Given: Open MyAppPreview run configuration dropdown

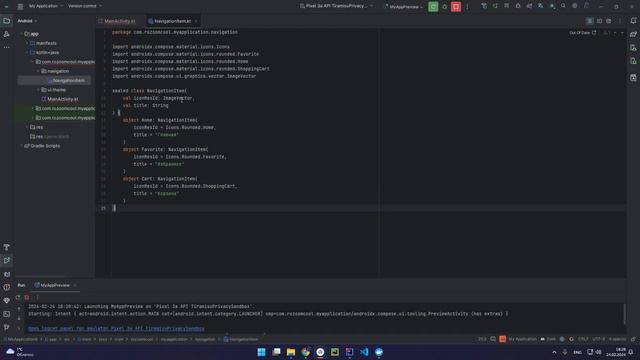Looking at the screenshot, I should click(403, 7).
